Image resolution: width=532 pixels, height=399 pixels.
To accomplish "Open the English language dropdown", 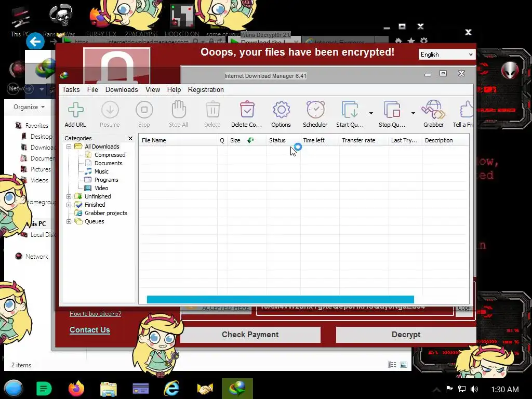I will 446,54.
